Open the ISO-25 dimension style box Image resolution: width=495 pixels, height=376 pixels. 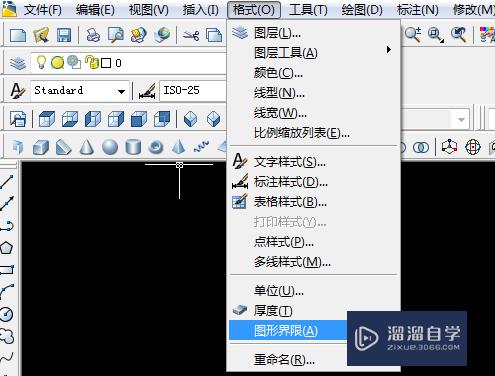coord(193,91)
